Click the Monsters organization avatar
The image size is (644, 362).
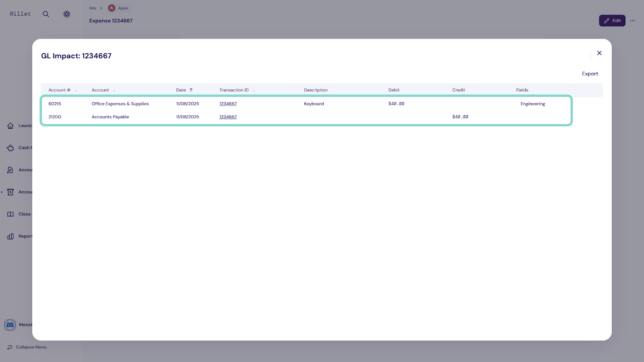pyautogui.click(x=10, y=325)
